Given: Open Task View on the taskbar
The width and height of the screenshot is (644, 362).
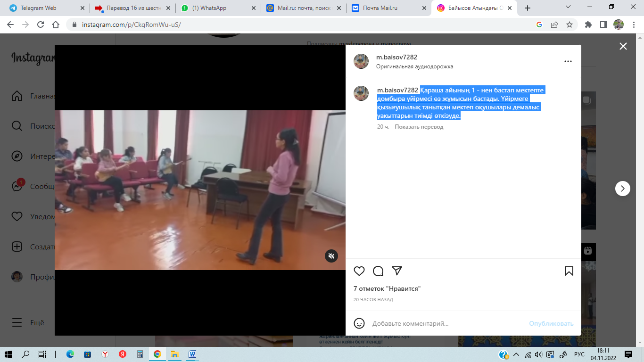Looking at the screenshot, I should (x=42, y=354).
